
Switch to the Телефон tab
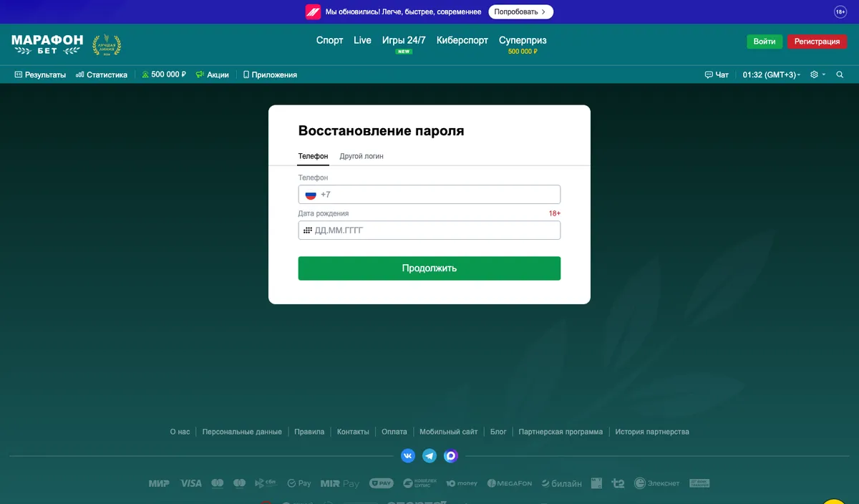[x=314, y=156]
